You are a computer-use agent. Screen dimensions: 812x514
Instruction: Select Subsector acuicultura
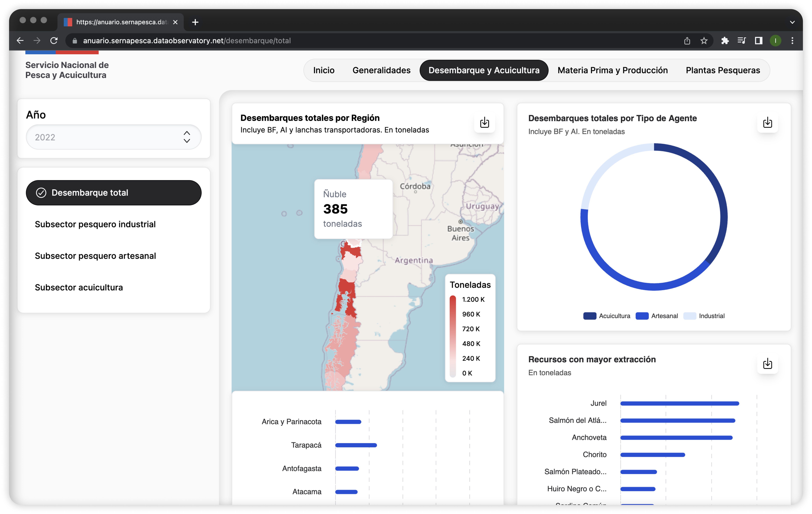point(79,288)
